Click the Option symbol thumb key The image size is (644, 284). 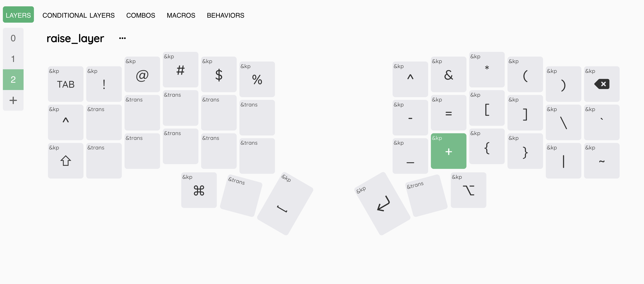click(468, 190)
